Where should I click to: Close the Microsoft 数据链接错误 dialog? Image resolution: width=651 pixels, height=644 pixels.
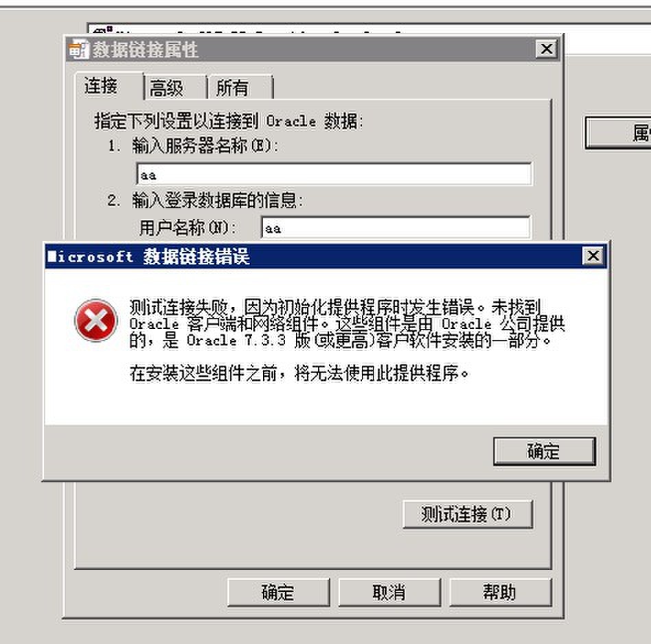[593, 256]
